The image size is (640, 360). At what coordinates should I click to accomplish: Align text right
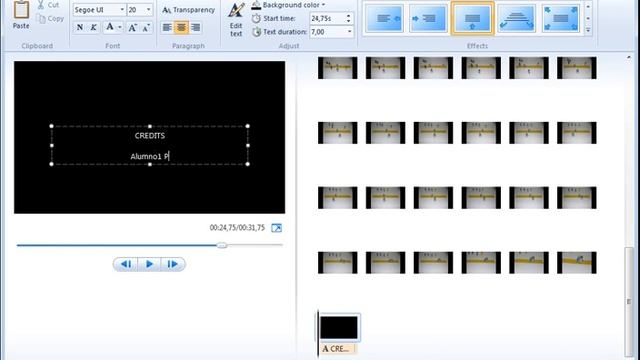[196, 27]
